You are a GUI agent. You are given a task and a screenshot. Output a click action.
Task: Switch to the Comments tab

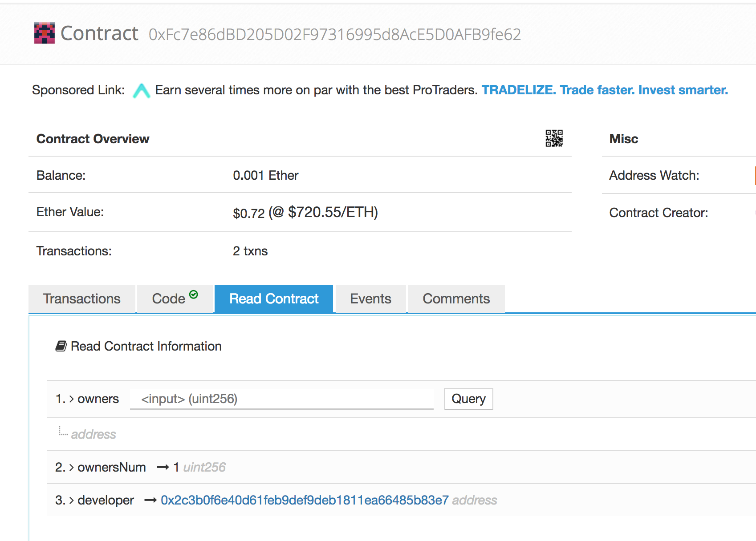456,299
